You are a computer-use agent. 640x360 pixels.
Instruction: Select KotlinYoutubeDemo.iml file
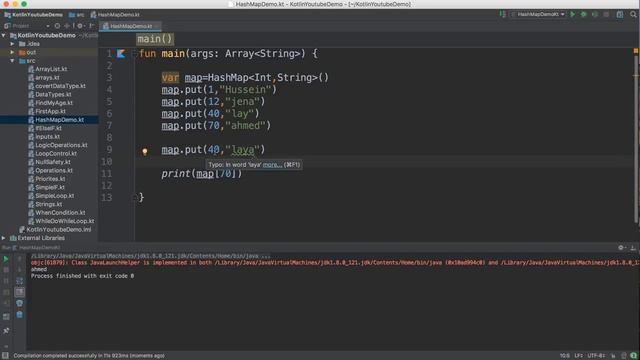tap(58, 230)
